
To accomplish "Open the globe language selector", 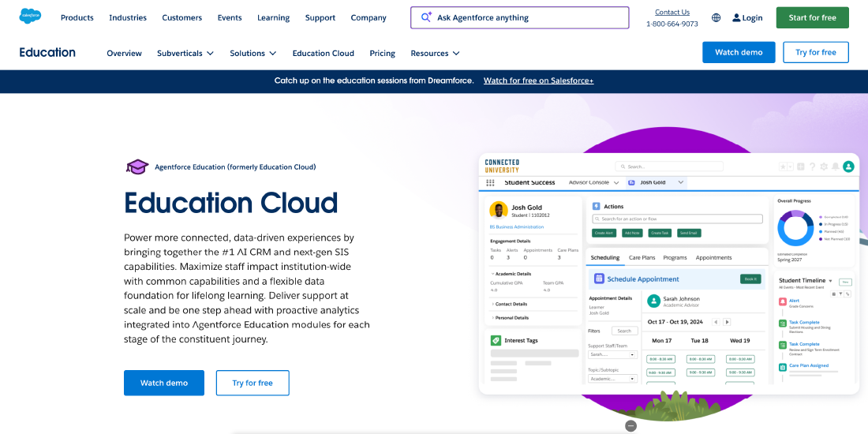I will (x=716, y=17).
